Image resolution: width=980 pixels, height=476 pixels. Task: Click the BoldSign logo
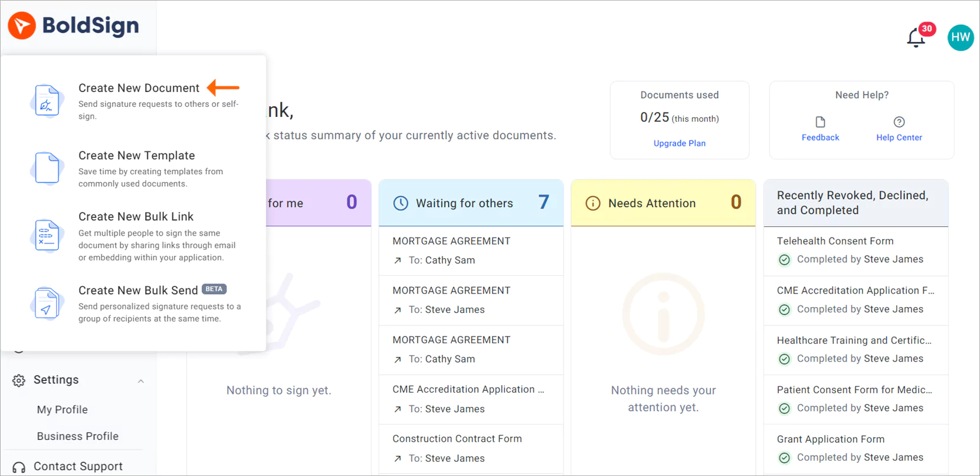(x=74, y=25)
